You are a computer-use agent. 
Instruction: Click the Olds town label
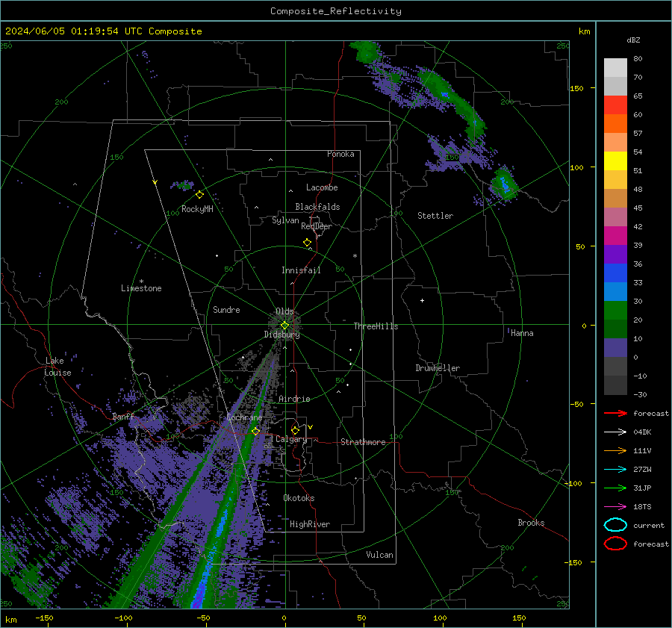point(284,311)
